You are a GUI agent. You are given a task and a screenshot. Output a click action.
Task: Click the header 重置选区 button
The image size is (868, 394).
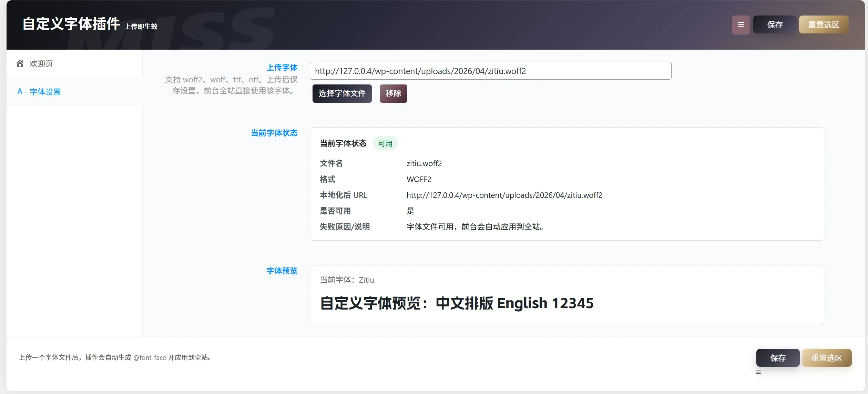824,25
